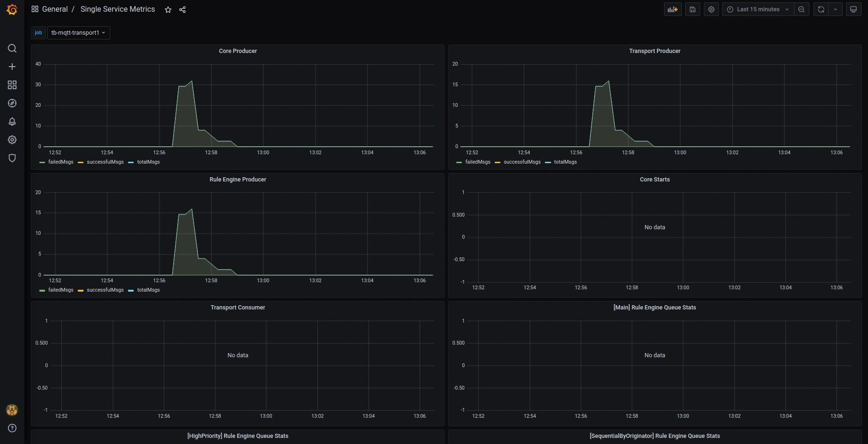Open the Dashboards grid icon in sidebar
Viewport: 868px width, 444px height.
[x=12, y=85]
